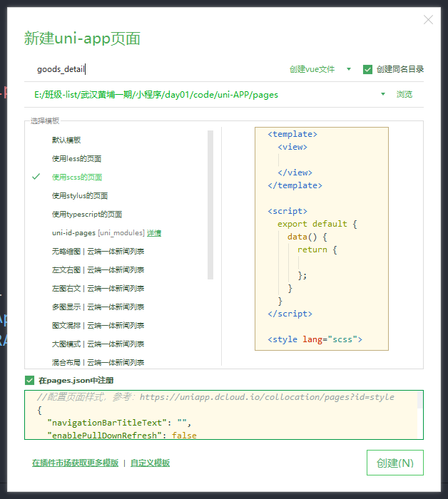Select 混合布局 | 云端一体新闻列表 template

(98, 362)
